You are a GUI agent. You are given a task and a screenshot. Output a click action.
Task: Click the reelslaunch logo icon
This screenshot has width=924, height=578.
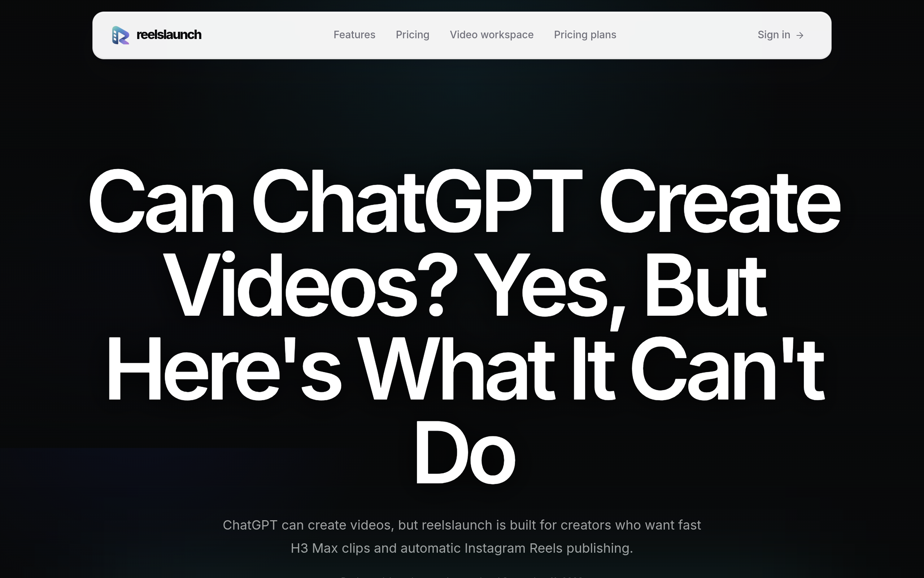click(121, 35)
